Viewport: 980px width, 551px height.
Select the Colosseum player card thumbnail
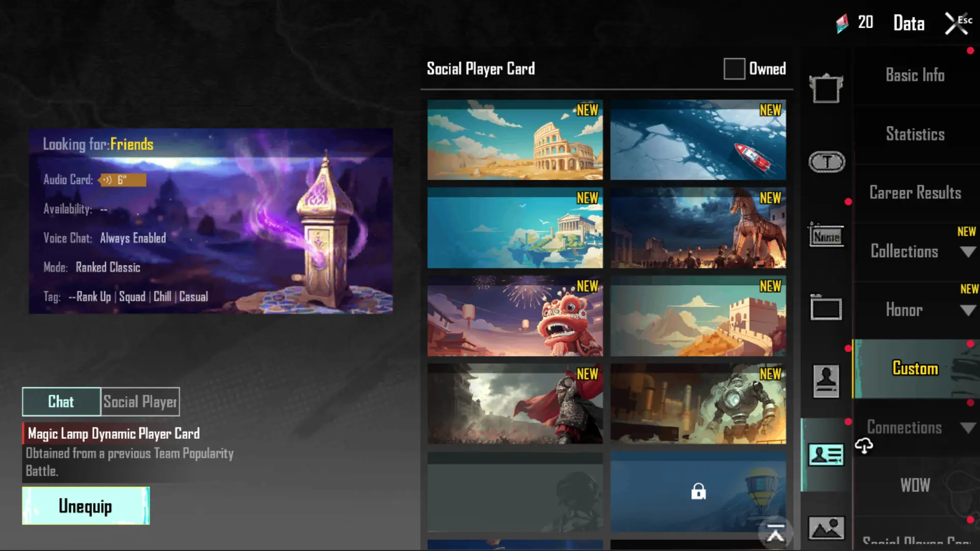[515, 140]
